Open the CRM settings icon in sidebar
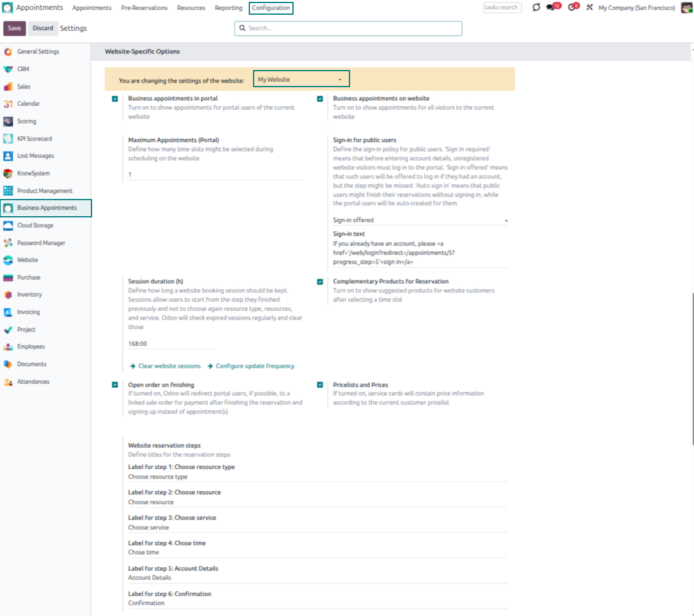The image size is (694, 616). pyautogui.click(x=8, y=69)
